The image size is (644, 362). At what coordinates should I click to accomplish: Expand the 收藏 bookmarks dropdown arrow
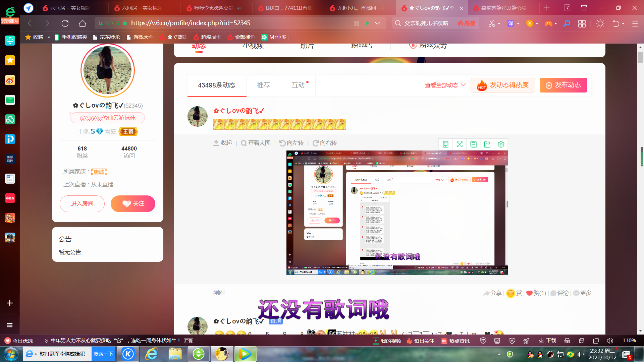[49, 37]
